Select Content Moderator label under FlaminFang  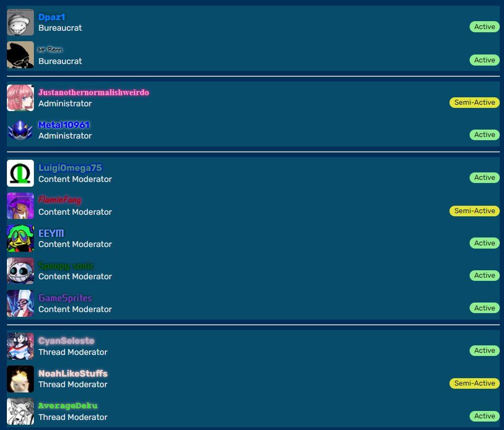75,212
